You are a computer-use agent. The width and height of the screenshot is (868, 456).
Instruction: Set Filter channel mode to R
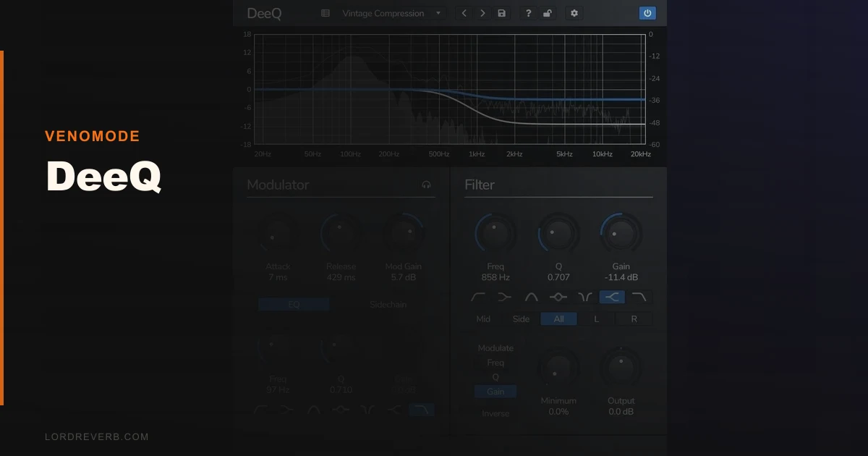(634, 319)
